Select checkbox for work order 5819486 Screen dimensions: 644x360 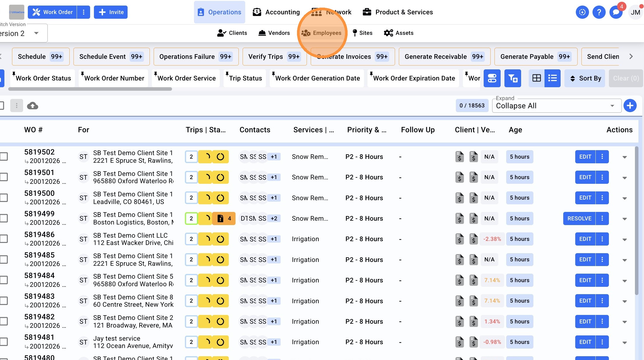point(4,239)
